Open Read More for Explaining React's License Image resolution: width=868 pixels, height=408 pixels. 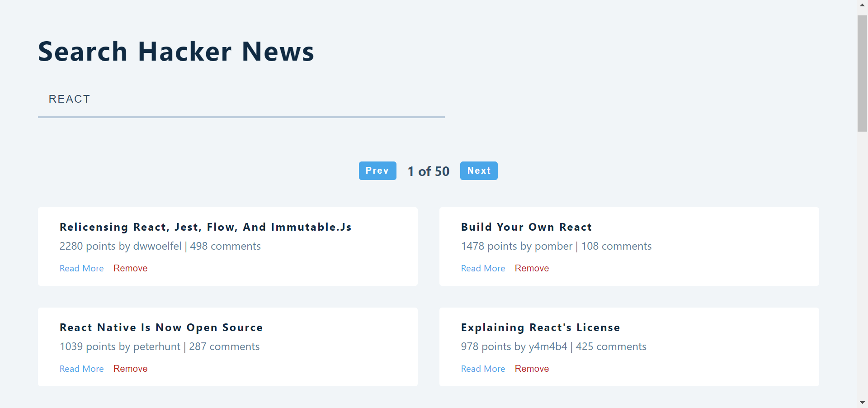tap(483, 369)
